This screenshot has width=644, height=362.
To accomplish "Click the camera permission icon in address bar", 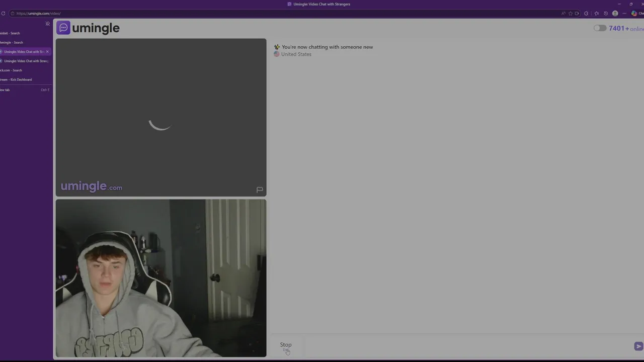I will [577, 14].
